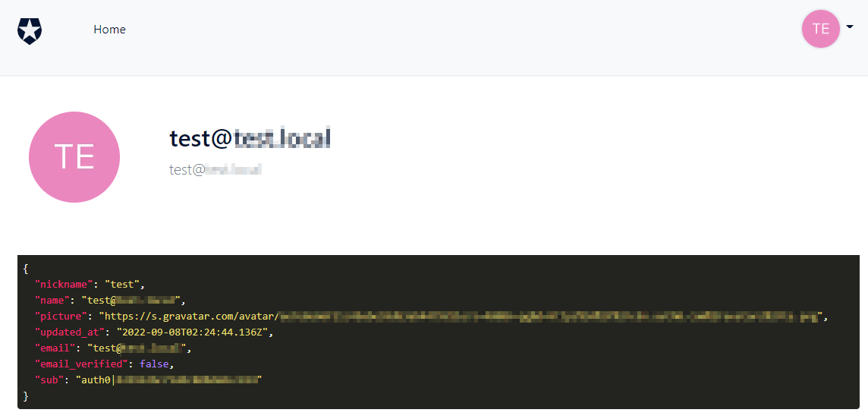868x419 pixels.
Task: Click the "sub" key in JSON
Action: point(49,380)
